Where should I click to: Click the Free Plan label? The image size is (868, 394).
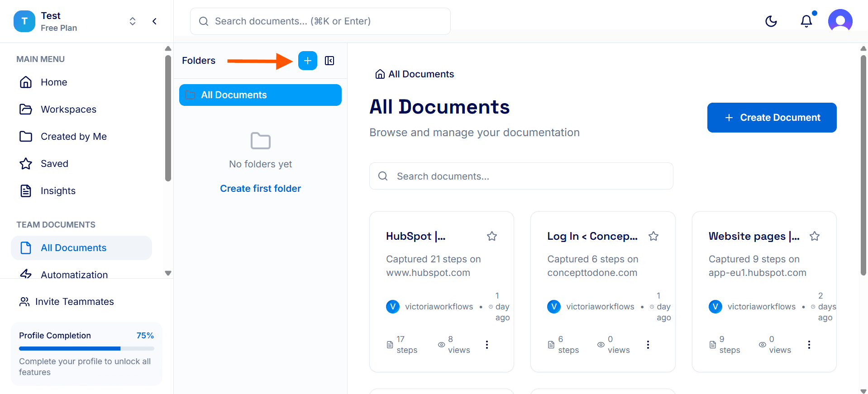point(59,28)
